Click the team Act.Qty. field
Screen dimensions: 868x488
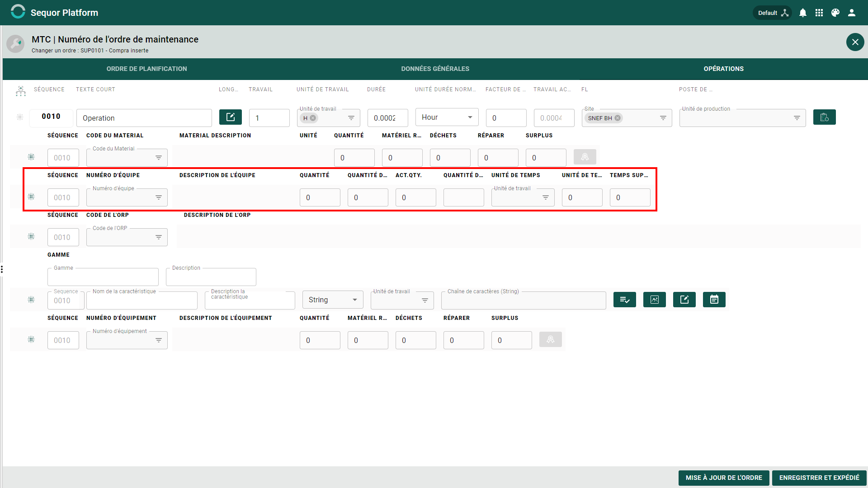[416, 197]
